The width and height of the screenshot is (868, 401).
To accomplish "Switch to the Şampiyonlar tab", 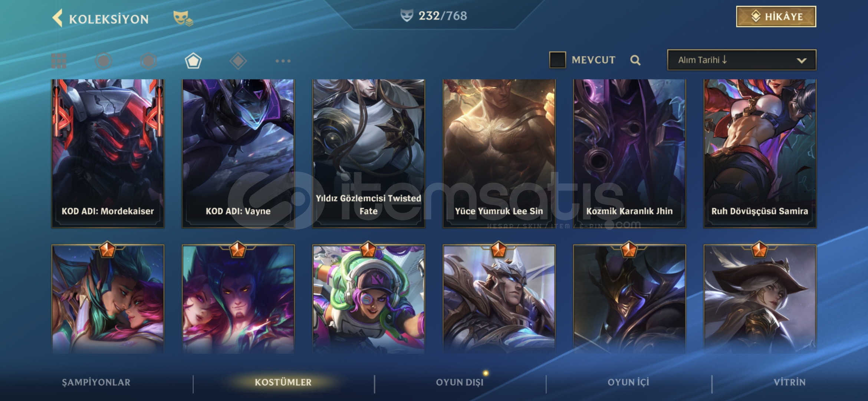I will (x=96, y=382).
